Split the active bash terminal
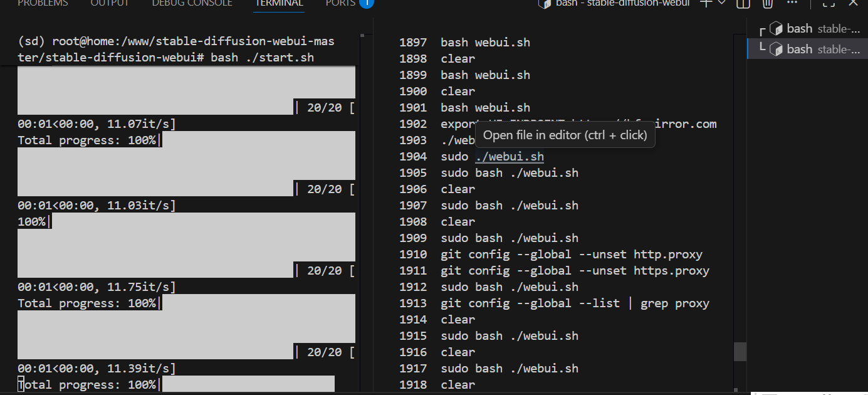868x395 pixels. (x=743, y=4)
